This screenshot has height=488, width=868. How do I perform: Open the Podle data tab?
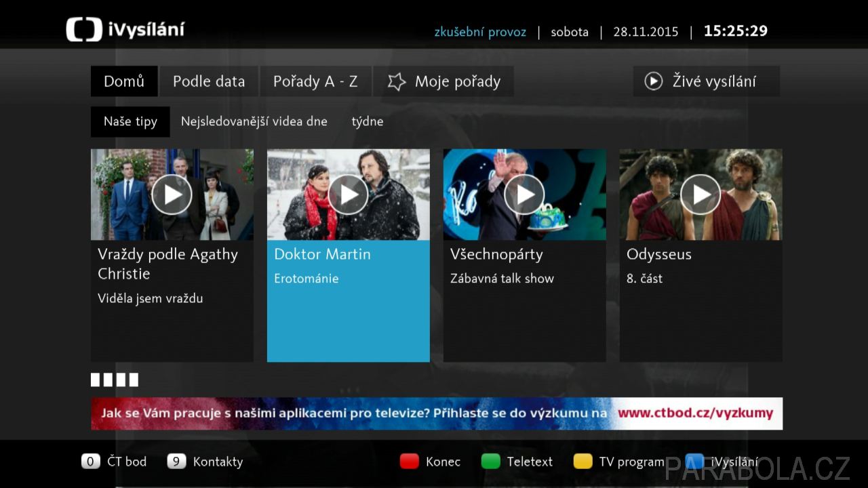tap(209, 81)
